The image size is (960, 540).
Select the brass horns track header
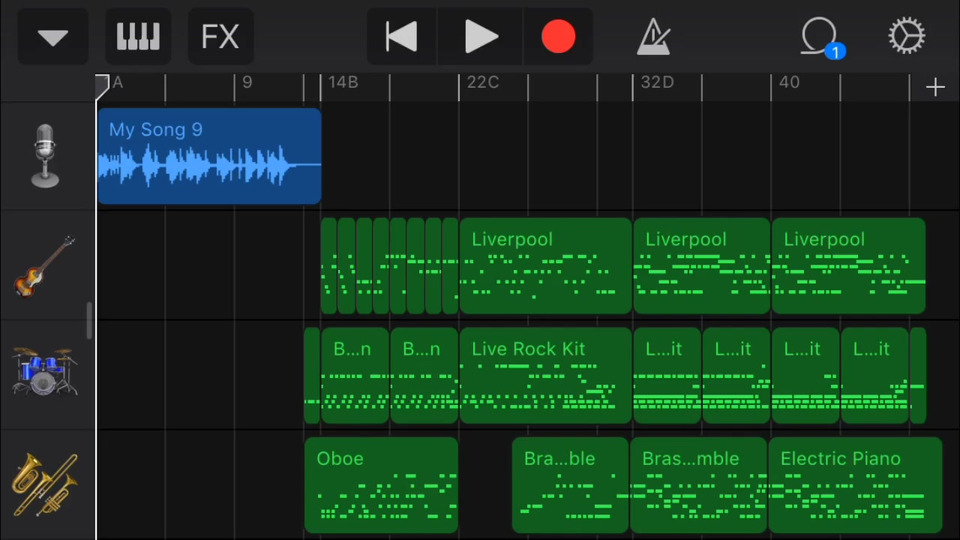(47, 485)
